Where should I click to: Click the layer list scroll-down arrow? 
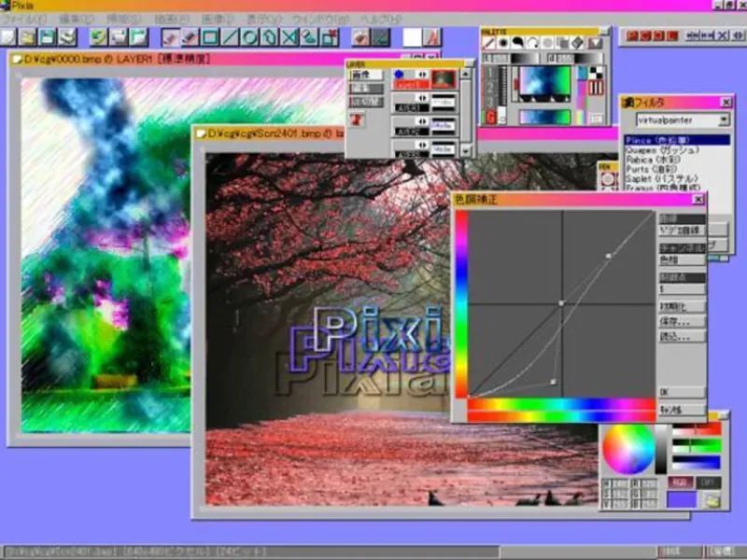coord(466,151)
